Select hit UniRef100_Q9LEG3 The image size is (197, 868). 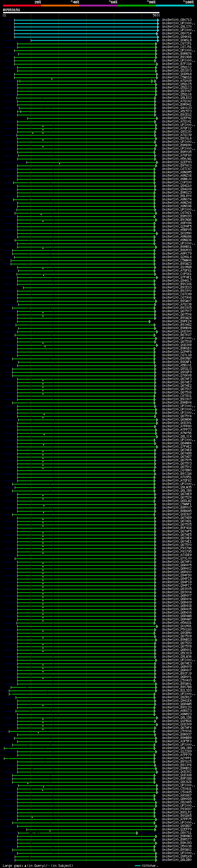click(177, 98)
